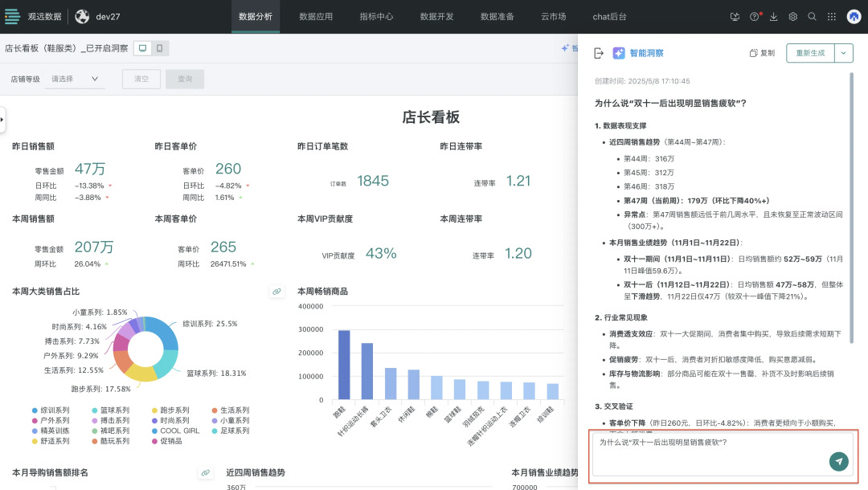This screenshot has height=490, width=868.
Task: Open the 指标中心 tab
Action: pyautogui.click(x=376, y=17)
